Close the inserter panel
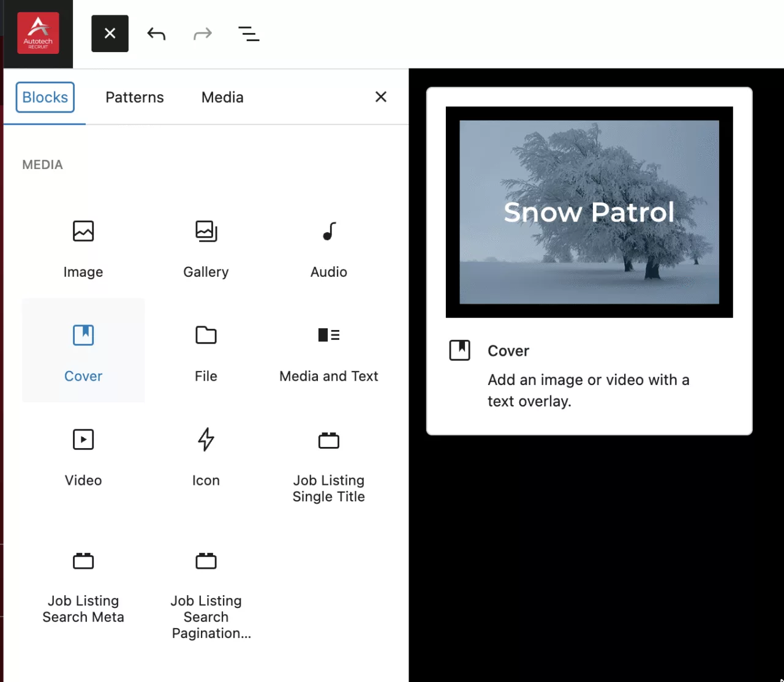Image resolution: width=784 pixels, height=682 pixels. point(381,97)
